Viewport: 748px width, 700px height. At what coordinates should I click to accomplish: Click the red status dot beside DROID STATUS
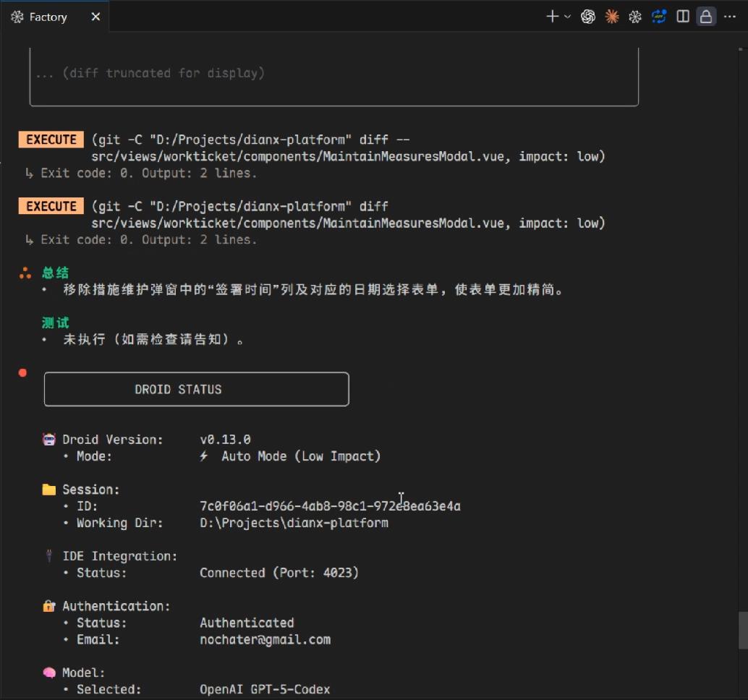22,373
